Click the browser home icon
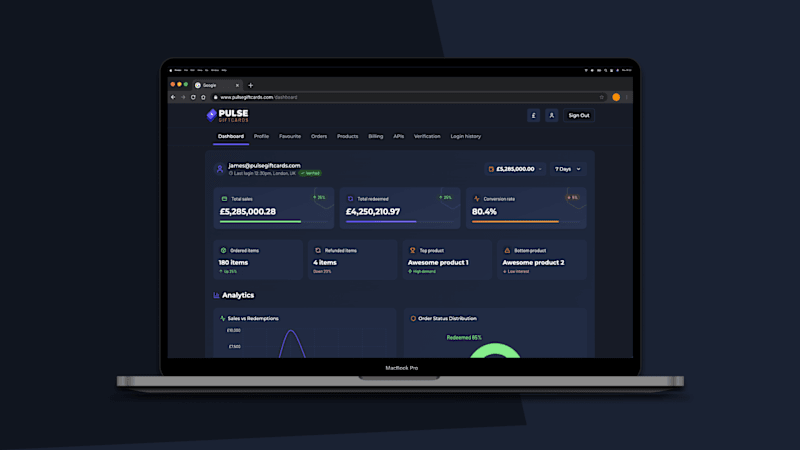800x450 pixels. (x=203, y=97)
